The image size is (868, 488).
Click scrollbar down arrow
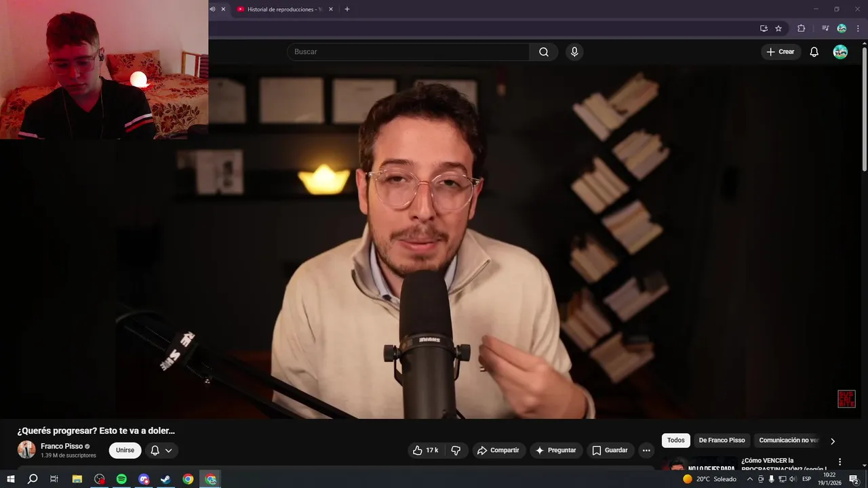tap(864, 465)
